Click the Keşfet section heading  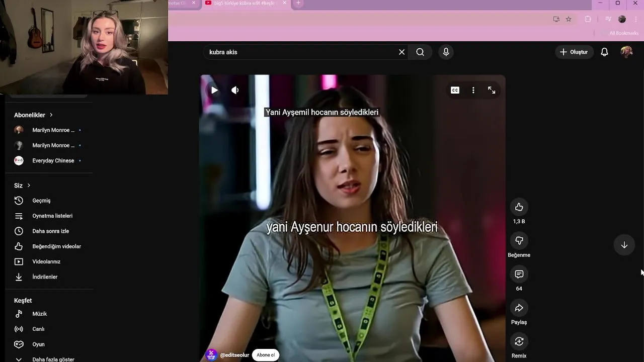[23, 301]
